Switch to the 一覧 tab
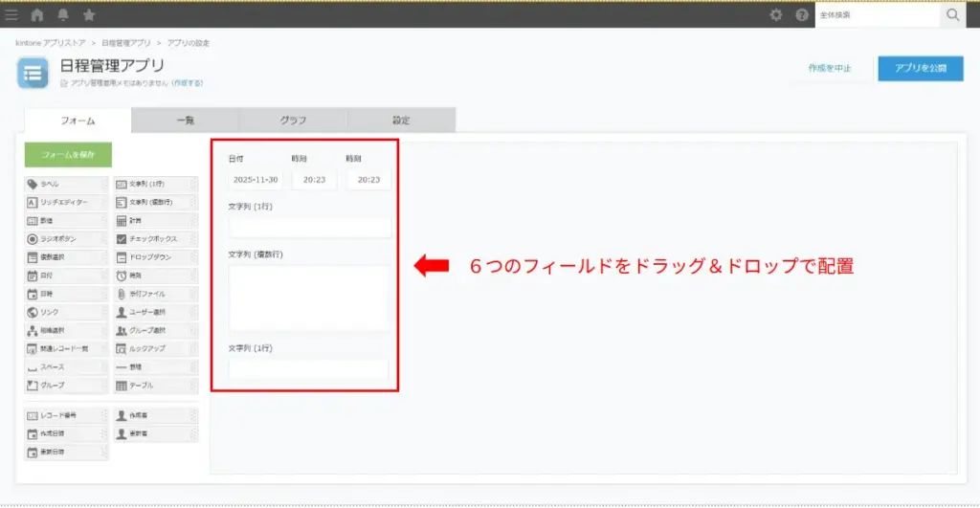980x508 pixels. [185, 120]
